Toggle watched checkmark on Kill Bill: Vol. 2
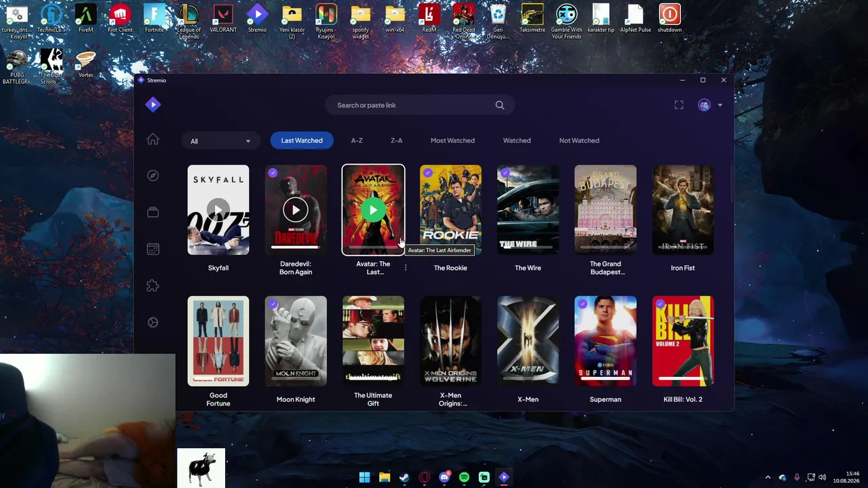This screenshot has height=488, width=868. click(x=660, y=304)
